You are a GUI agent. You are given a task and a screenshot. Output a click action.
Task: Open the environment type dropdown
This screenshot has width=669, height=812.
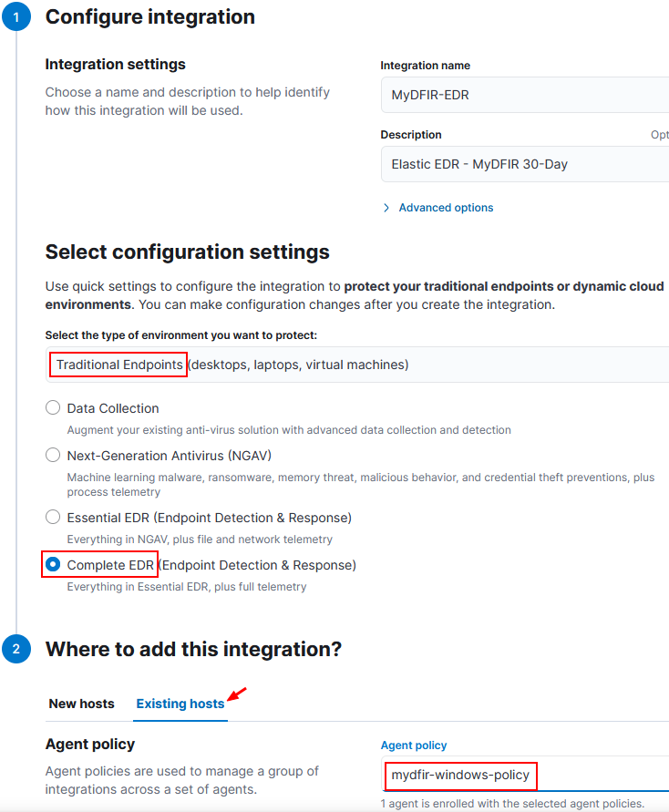click(x=357, y=365)
